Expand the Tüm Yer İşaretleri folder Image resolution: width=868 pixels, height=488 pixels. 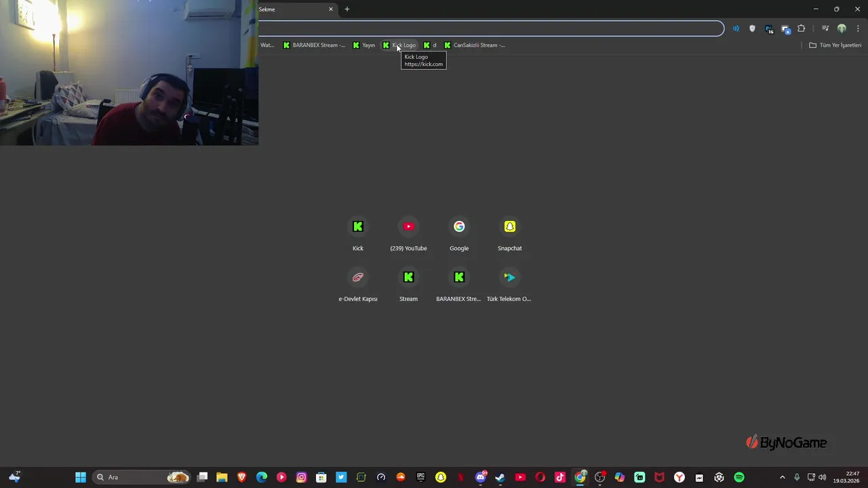pyautogui.click(x=835, y=45)
